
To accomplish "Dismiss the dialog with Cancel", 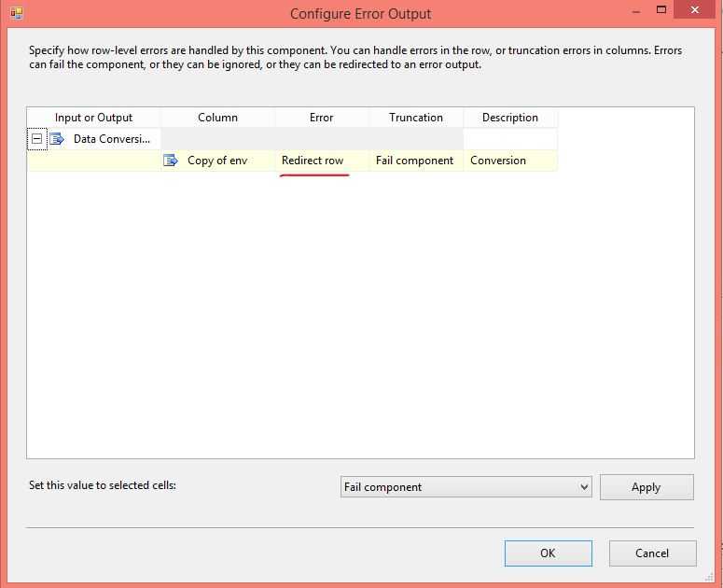I will pos(652,553).
